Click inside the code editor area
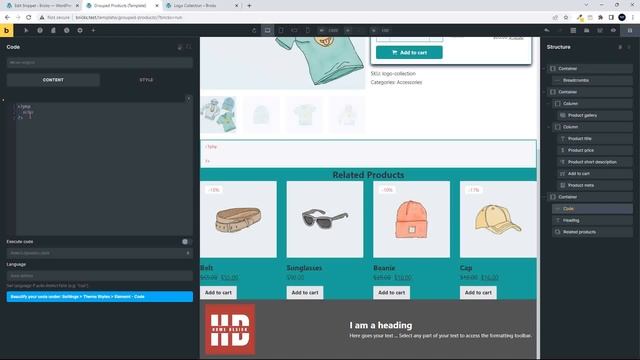Screen dimensions: 640x360 coord(104,168)
